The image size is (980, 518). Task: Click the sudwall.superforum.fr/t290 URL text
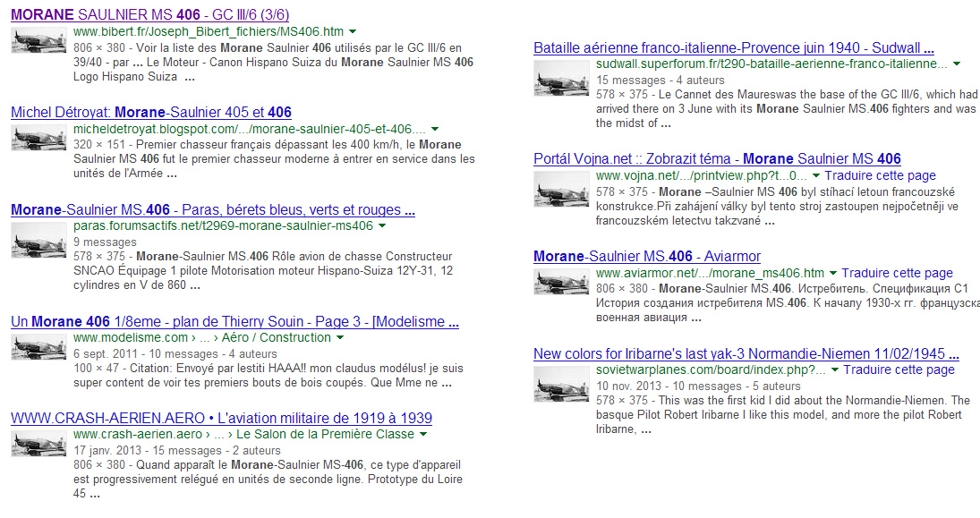pyautogui.click(x=771, y=64)
